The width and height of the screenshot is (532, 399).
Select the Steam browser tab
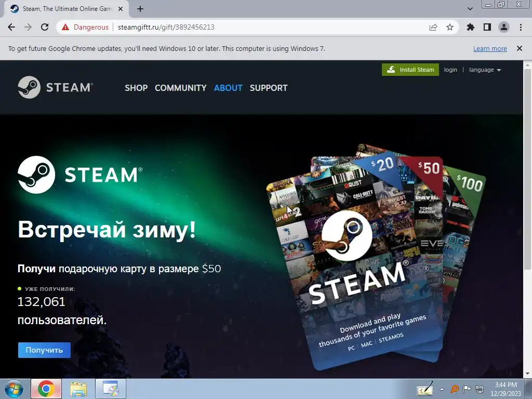pos(66,9)
